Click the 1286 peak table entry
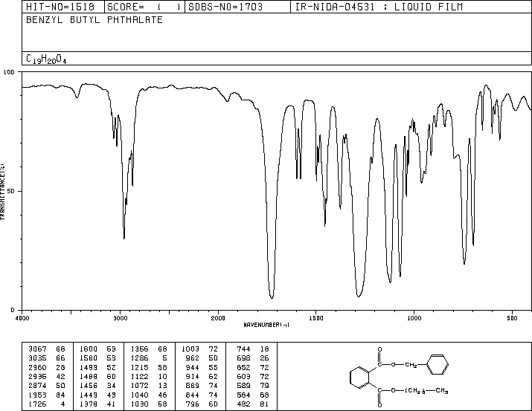Viewport: 532px width, 411px height. pyautogui.click(x=149, y=357)
